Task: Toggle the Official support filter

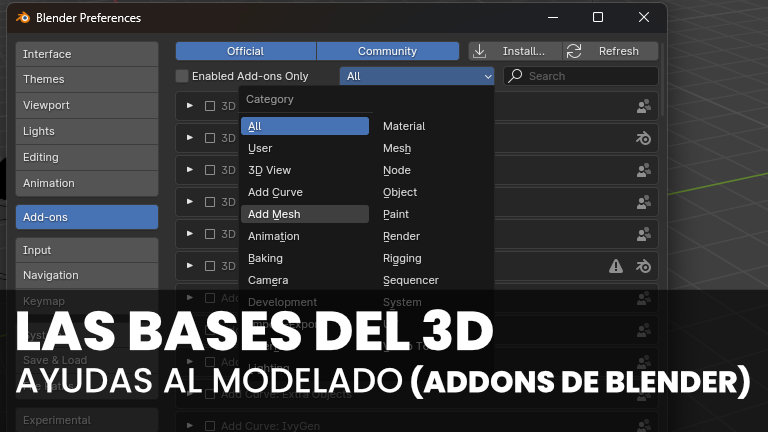Action: pyautogui.click(x=245, y=51)
